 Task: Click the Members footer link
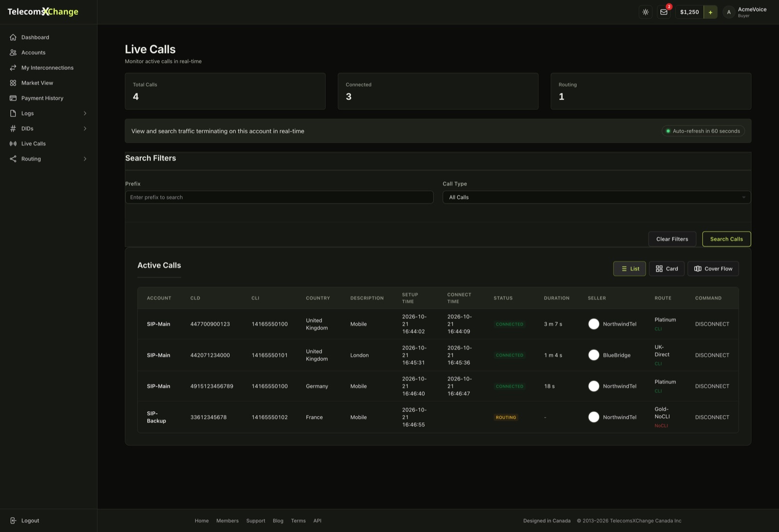(x=227, y=521)
